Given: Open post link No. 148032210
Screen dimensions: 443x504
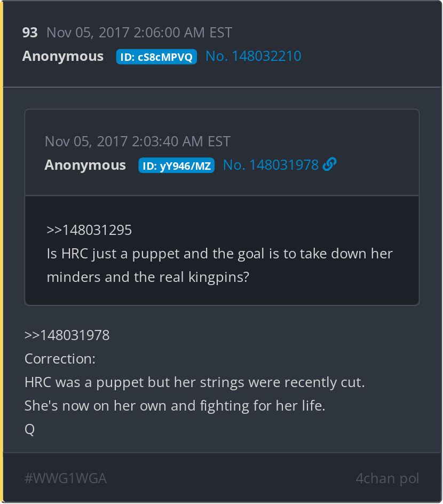Looking at the screenshot, I should tap(254, 56).
